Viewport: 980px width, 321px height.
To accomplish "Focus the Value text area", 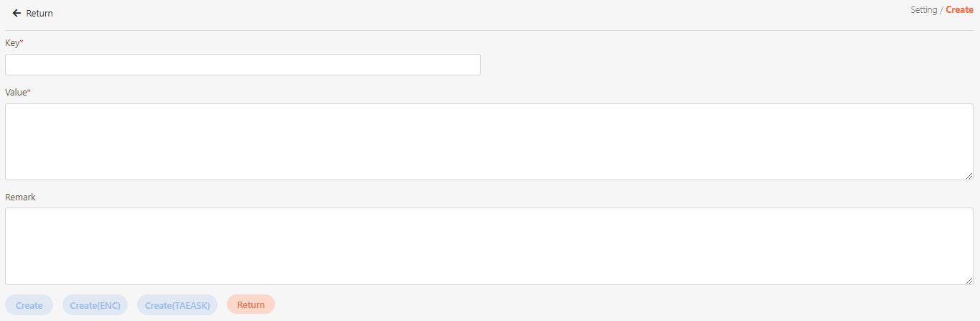I will (489, 141).
